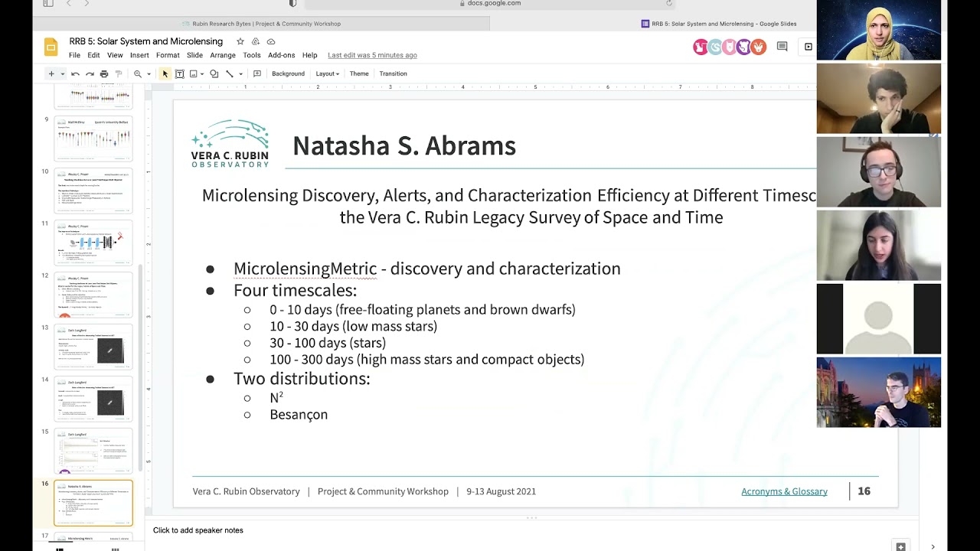
Task: Click the purple collaborator avatar
Action: click(x=743, y=47)
